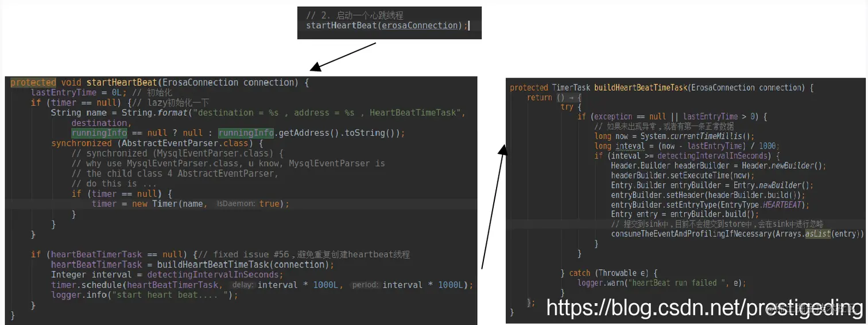
Task: Click the 'try {' line
Action: tap(571, 107)
